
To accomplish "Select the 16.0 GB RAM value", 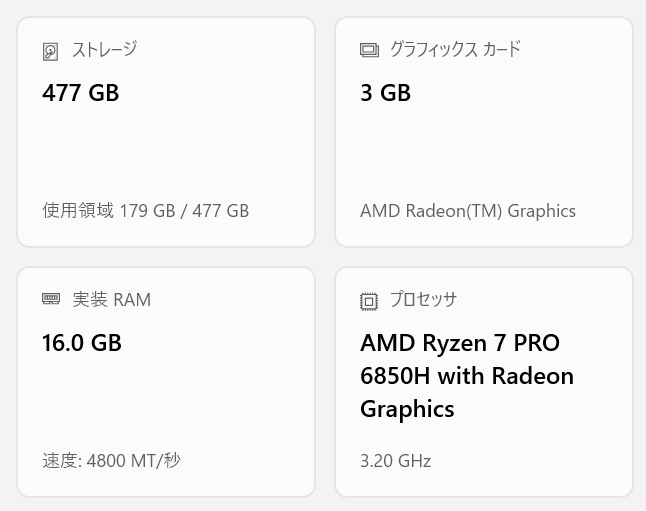I will (x=82, y=343).
